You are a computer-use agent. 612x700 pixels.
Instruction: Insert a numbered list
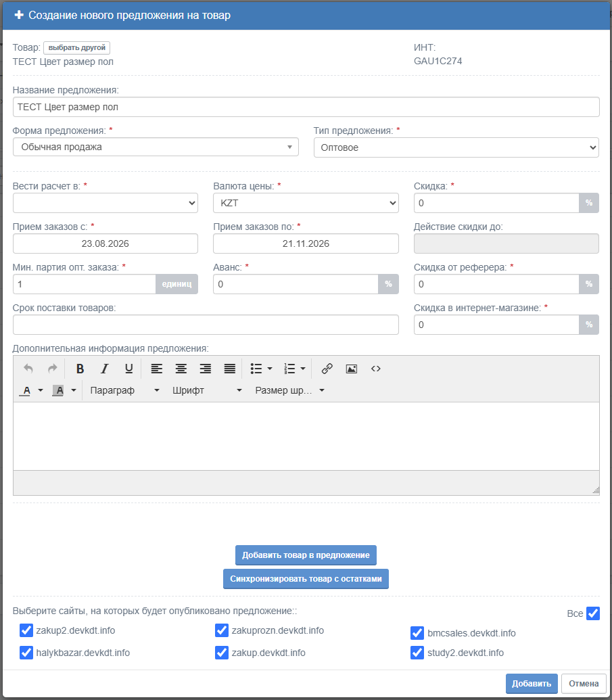click(x=289, y=369)
